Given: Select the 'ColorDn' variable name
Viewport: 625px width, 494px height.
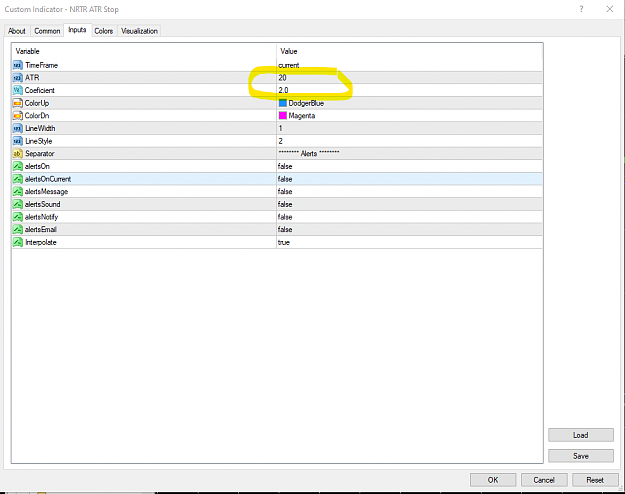Looking at the screenshot, I should click(x=37, y=116).
